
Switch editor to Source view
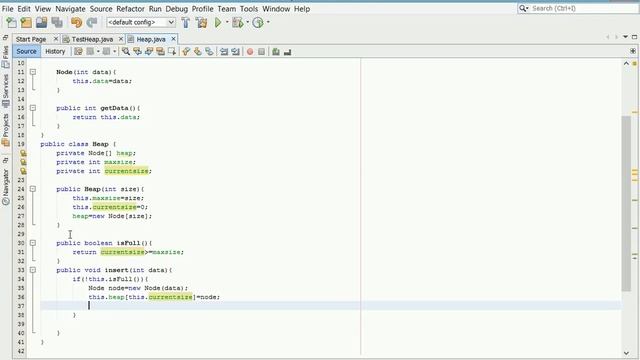pos(27,51)
